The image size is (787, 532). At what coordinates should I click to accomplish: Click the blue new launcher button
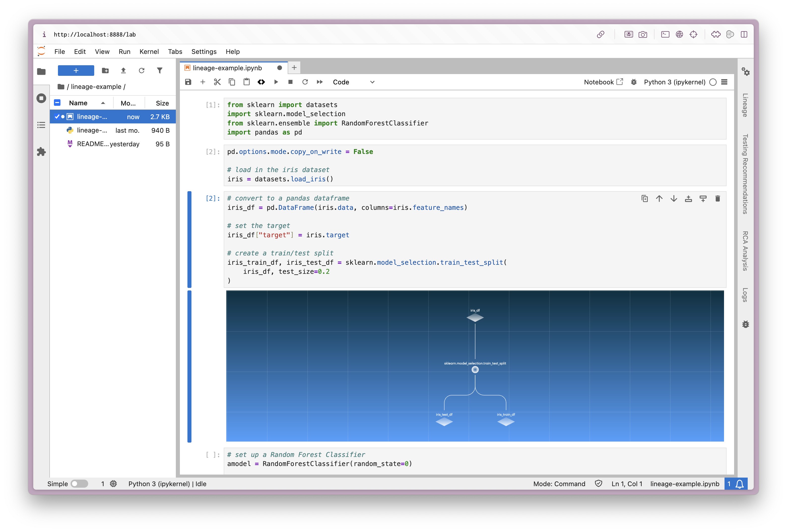coord(76,71)
